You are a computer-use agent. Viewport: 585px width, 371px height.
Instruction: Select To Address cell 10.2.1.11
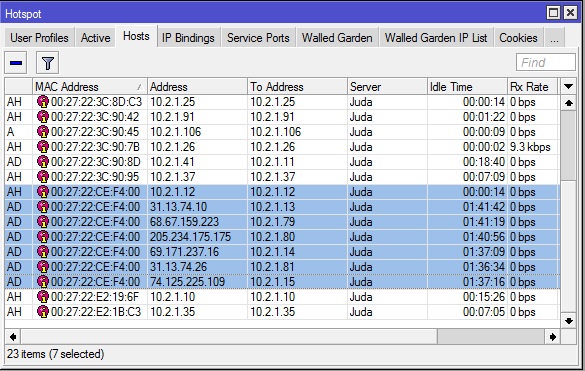pyautogui.click(x=272, y=162)
